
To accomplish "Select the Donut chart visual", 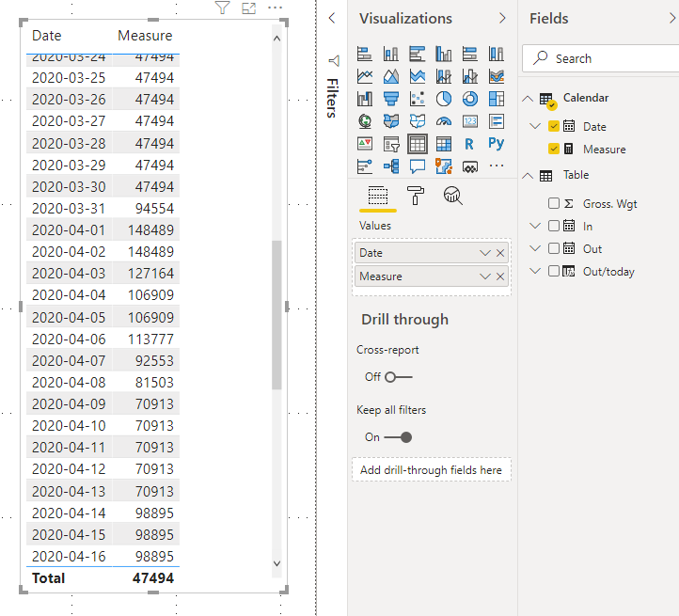I will pos(470,99).
